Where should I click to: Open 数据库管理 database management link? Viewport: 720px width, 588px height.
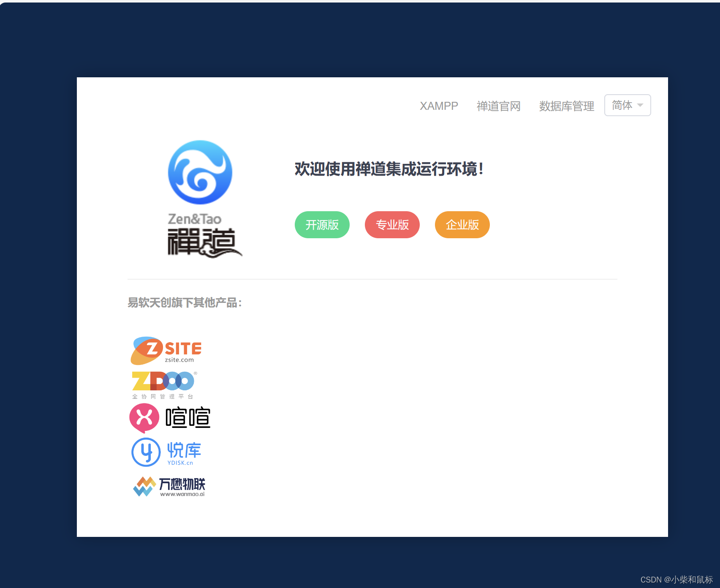coord(566,106)
